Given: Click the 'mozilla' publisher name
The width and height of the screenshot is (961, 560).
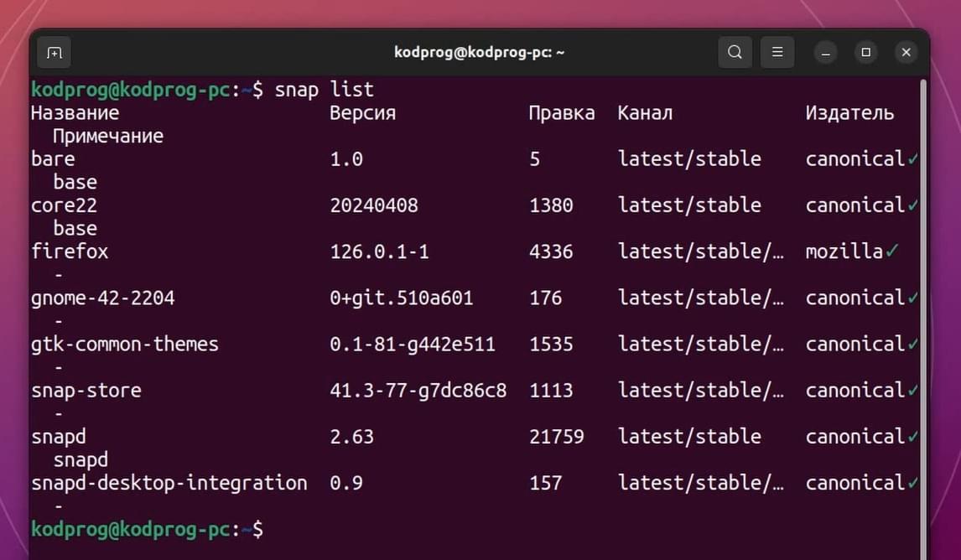Looking at the screenshot, I should (844, 251).
